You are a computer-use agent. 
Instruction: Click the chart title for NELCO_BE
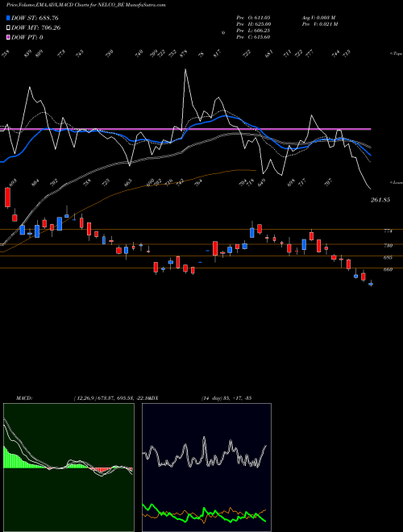click(x=86, y=5)
